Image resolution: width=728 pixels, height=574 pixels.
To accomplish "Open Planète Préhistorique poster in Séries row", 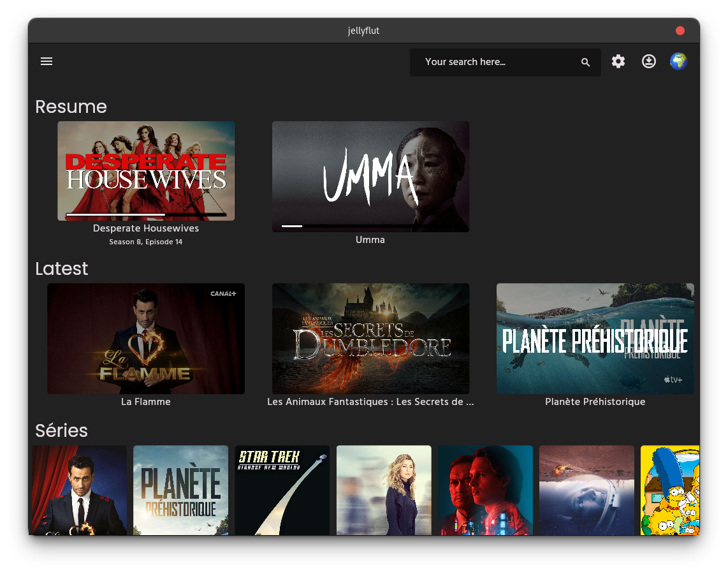I will point(180,490).
